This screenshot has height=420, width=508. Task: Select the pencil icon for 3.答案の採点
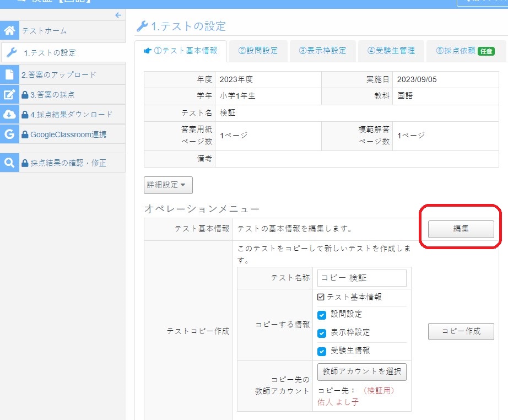click(9, 94)
